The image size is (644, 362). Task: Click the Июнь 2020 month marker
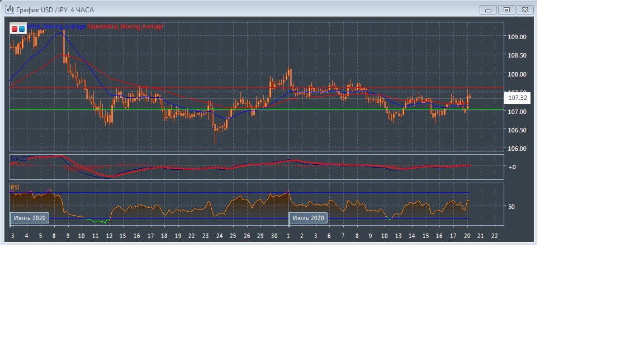(30, 218)
